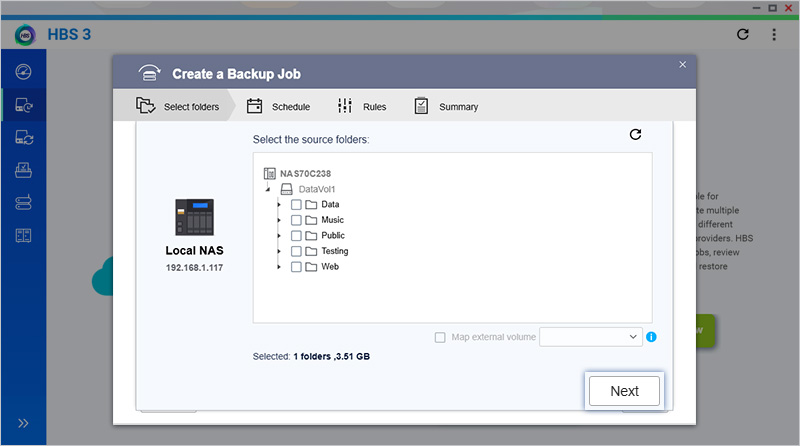Collapse the DataVol1 tree node
The height and width of the screenshot is (446, 800).
coord(268,189)
